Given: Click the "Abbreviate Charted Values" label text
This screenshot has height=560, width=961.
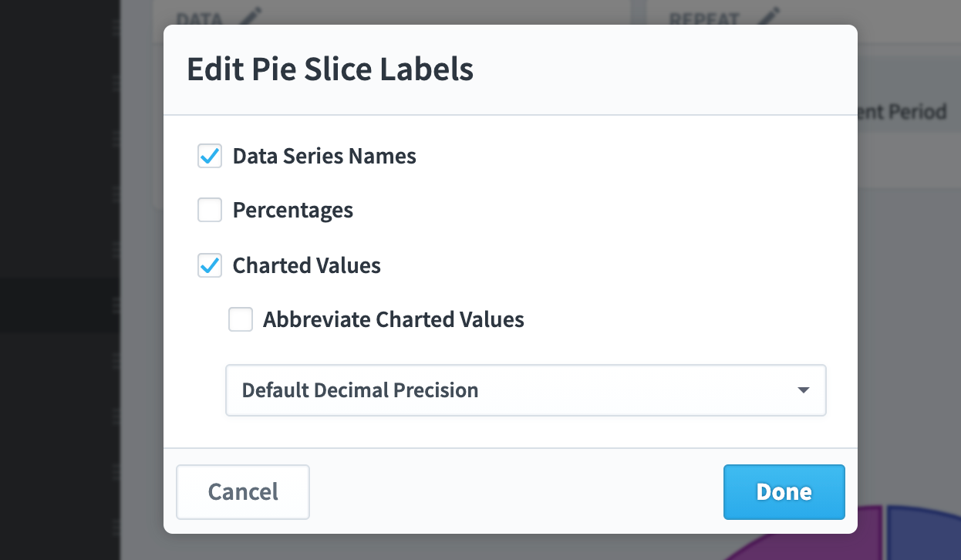Looking at the screenshot, I should [x=393, y=319].
